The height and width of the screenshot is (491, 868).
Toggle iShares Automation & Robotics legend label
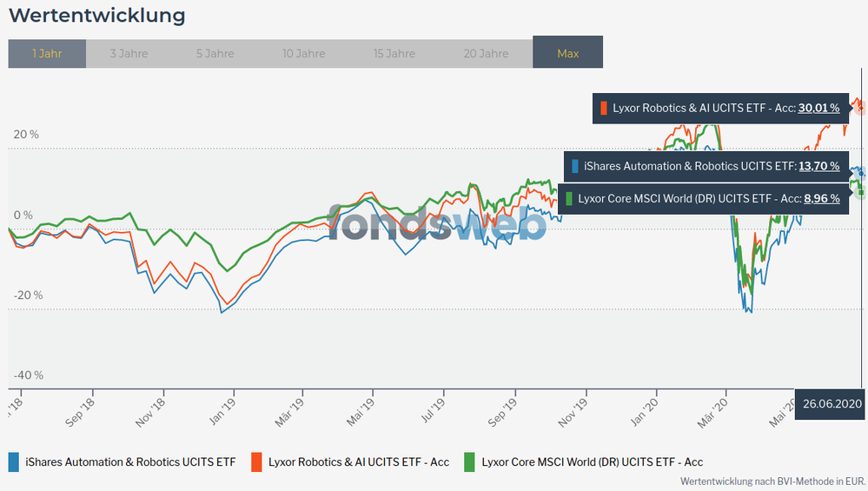click(132, 461)
